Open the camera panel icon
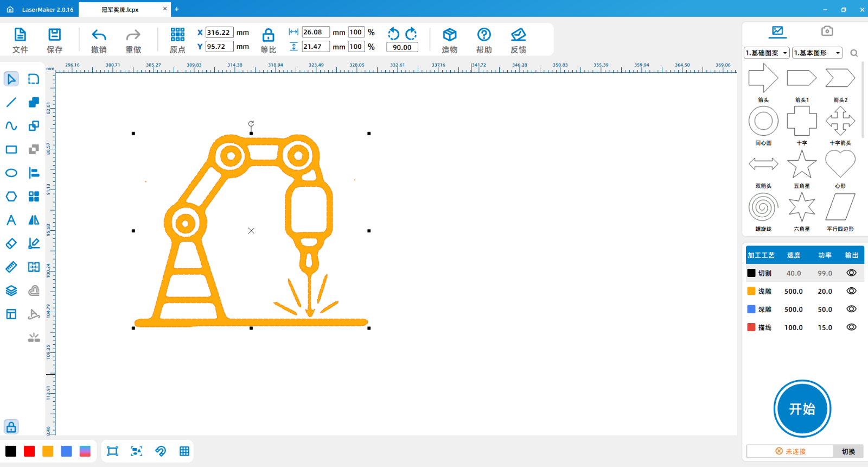The width and height of the screenshot is (868, 467). 827,31
